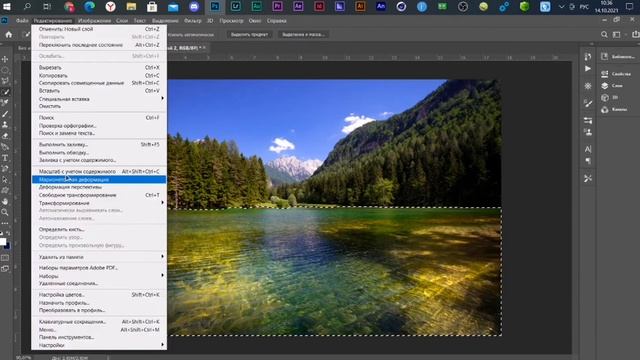
Task: Open the Windows notification center
Action: coord(630,7)
